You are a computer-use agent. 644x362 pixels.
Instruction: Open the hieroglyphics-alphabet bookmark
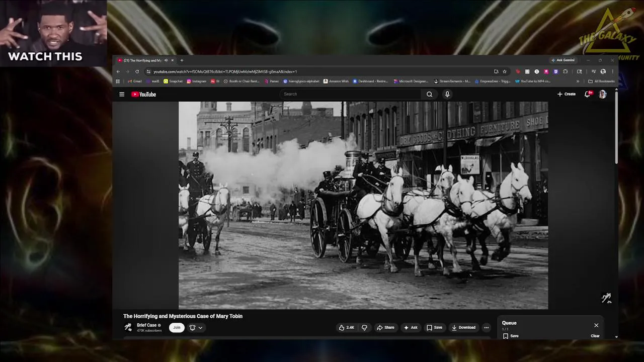[301, 81]
